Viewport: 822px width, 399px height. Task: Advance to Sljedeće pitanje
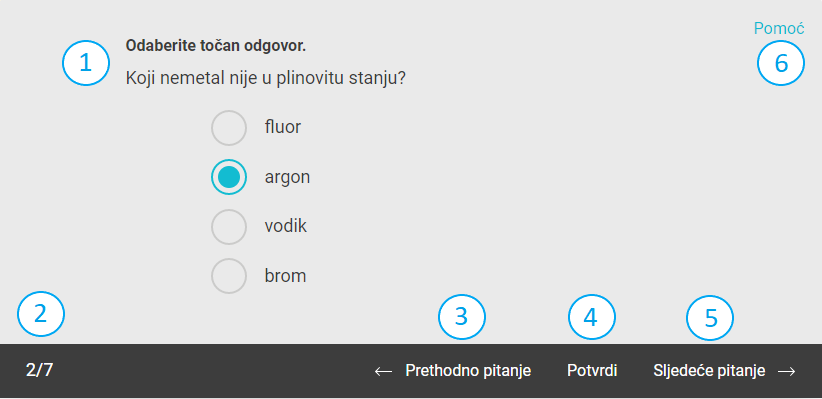709,371
